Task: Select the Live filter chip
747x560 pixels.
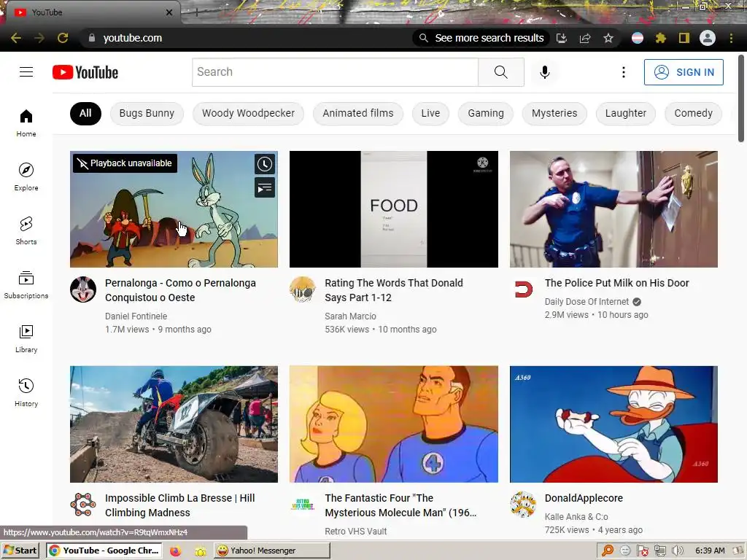Action: click(430, 113)
